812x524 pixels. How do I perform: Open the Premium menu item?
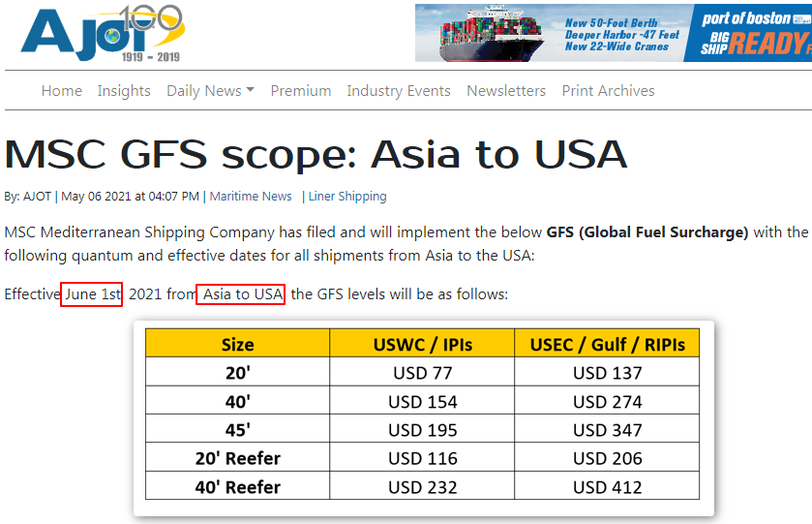[300, 91]
